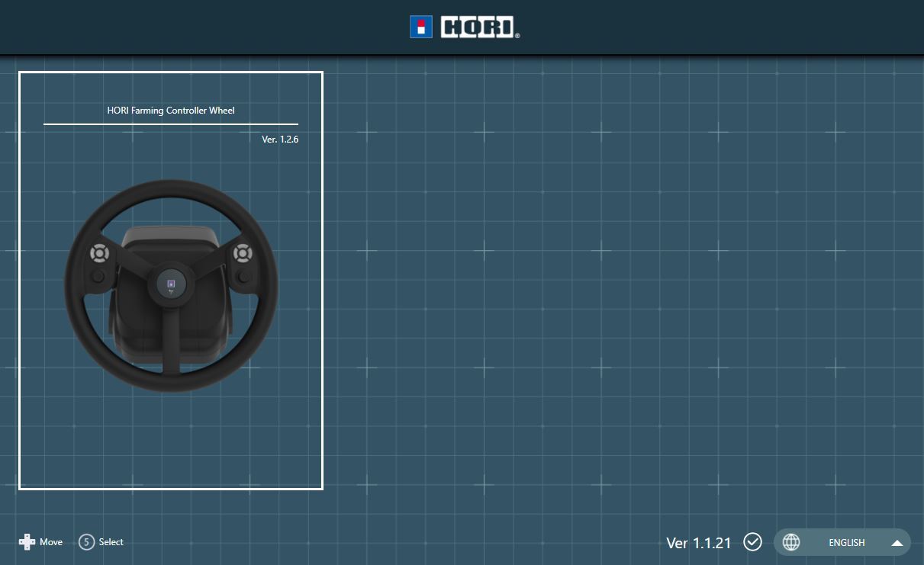Select the HORI Farming Controller Wheel image
924x565 pixels.
[171, 286]
